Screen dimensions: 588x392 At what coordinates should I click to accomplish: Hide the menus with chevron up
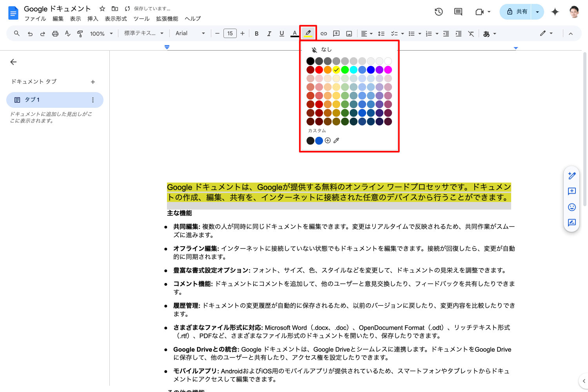click(x=571, y=34)
